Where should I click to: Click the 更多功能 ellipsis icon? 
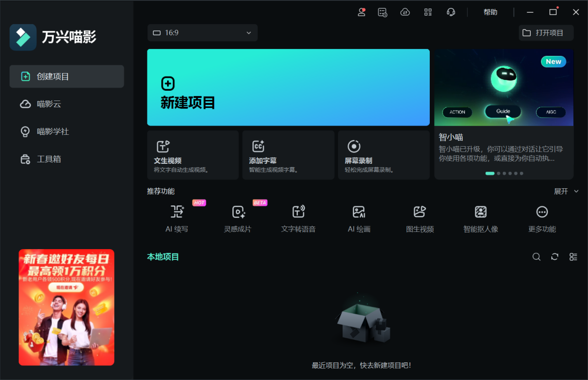click(x=542, y=212)
